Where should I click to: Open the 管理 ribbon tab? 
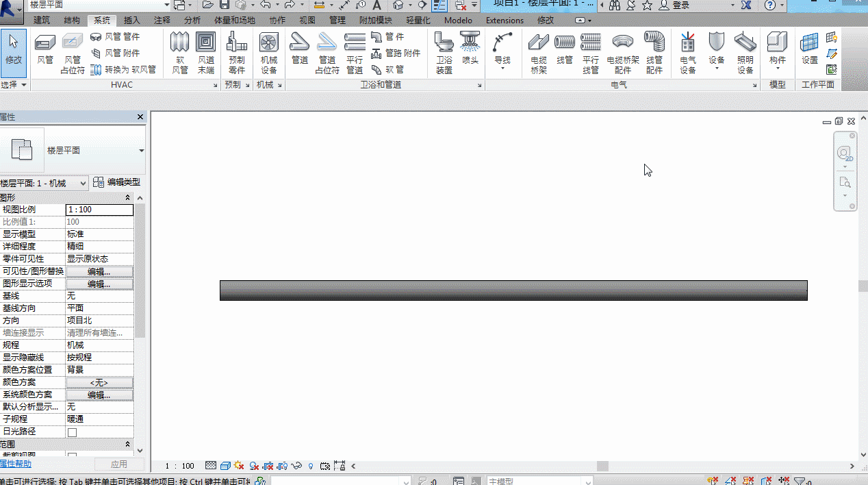[x=337, y=21]
